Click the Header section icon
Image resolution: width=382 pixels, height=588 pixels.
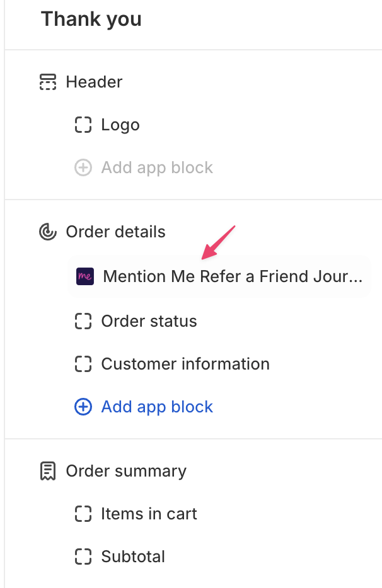point(48,82)
